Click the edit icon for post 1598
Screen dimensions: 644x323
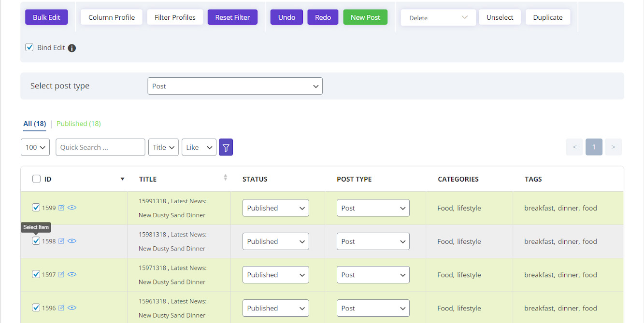(x=61, y=241)
